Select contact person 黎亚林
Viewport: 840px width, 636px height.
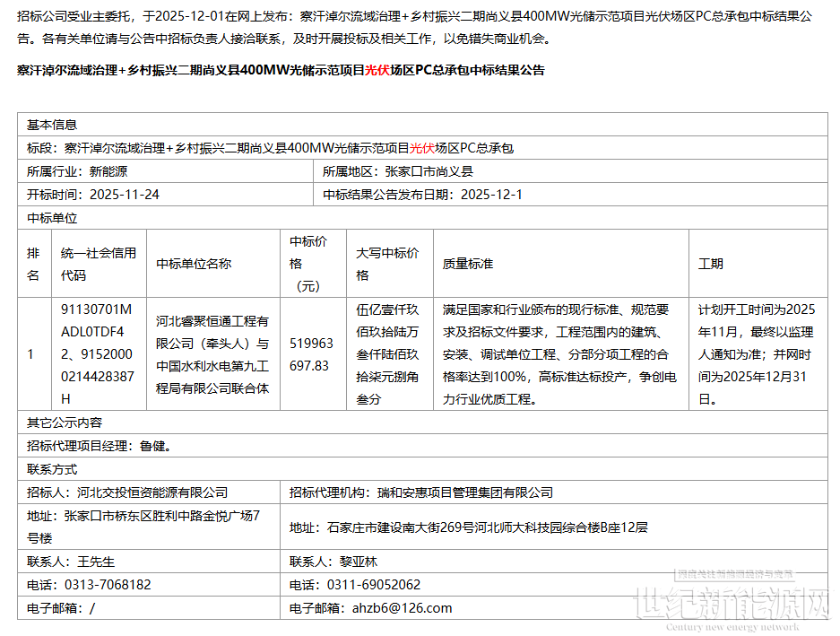[359, 562]
